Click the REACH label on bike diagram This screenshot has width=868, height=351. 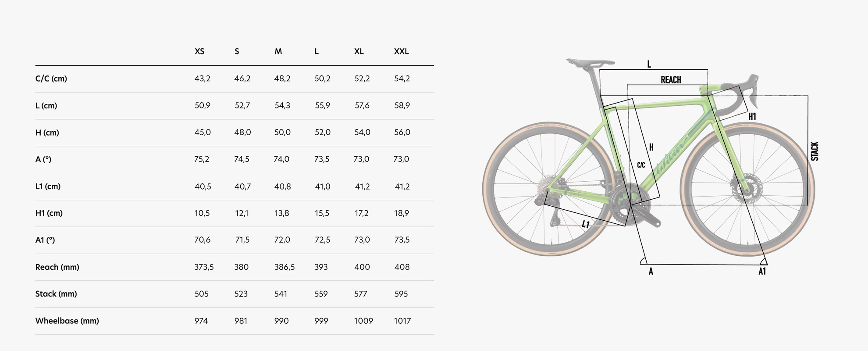(671, 80)
